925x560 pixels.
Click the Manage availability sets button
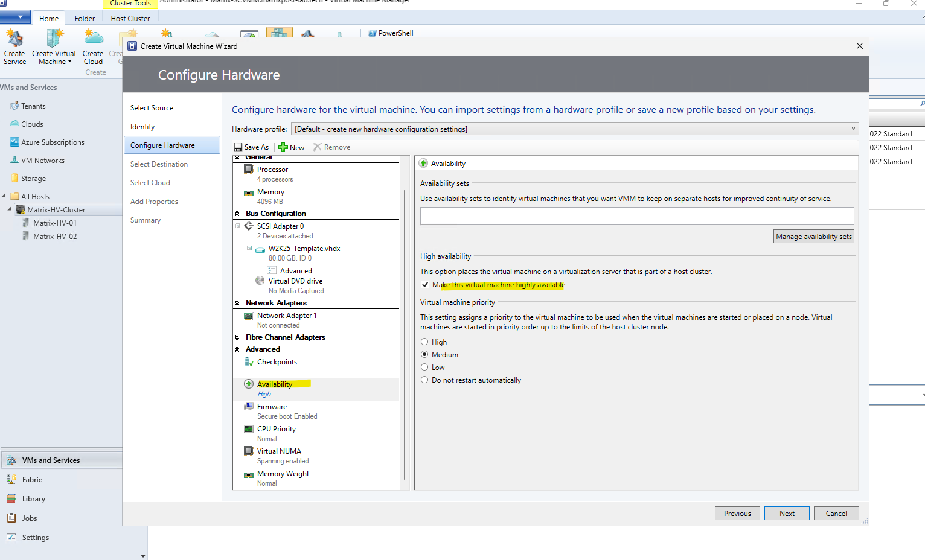[x=814, y=237]
